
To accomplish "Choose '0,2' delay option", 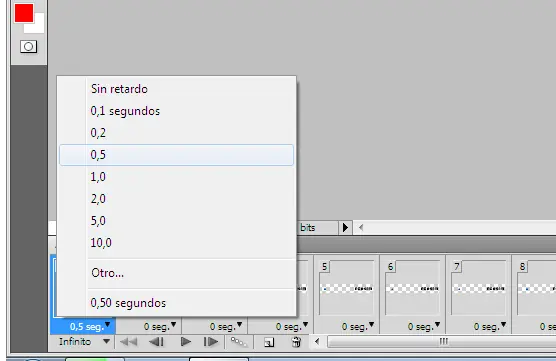I will point(176,133).
